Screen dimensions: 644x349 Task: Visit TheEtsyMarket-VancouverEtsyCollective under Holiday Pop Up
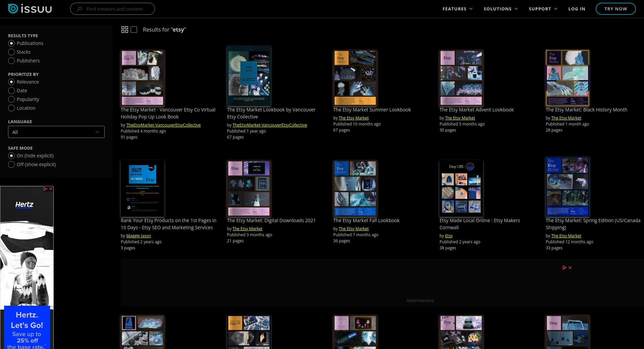[x=163, y=125]
